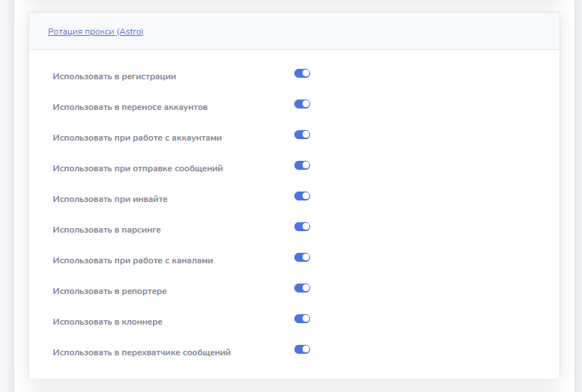This screenshot has width=582, height=392.
Task: Disable the Использовать в парсинге toggle
Action: coord(302,227)
